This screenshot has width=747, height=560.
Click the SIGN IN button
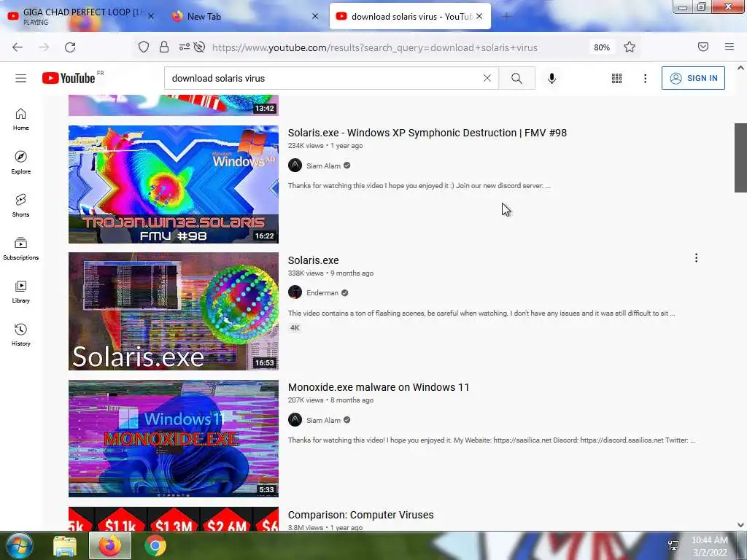click(693, 78)
